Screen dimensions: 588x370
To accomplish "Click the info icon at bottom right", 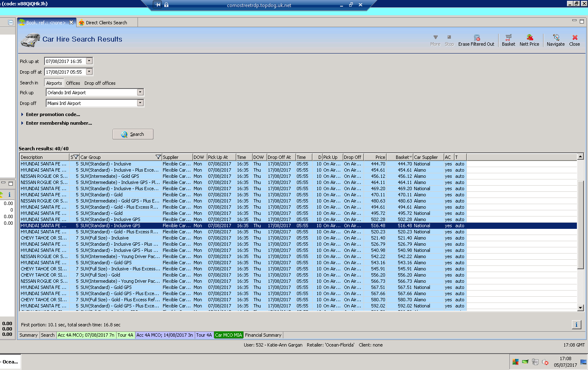I will tap(576, 325).
